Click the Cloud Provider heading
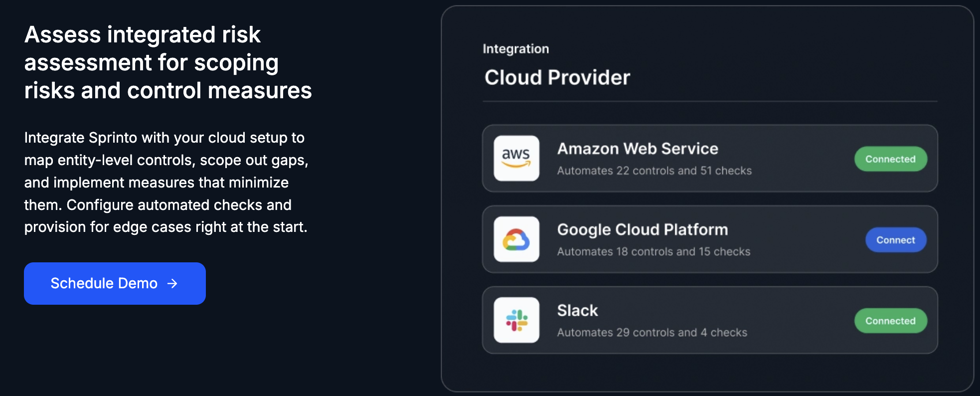Viewport: 980px width, 396px height. 557,77
